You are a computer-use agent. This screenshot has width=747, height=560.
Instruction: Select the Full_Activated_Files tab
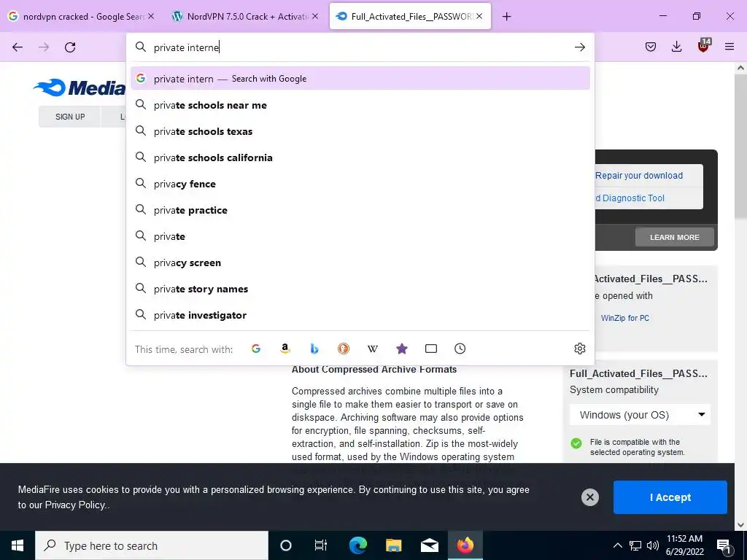coord(410,16)
